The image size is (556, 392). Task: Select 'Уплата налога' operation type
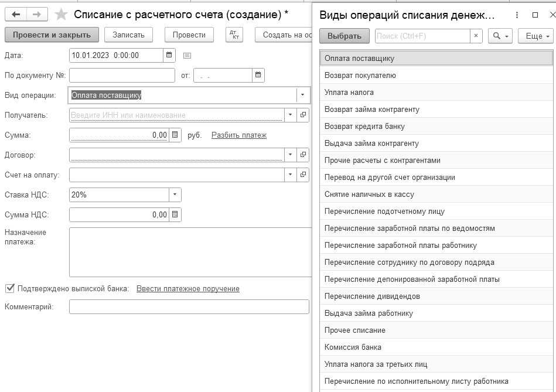pyautogui.click(x=349, y=93)
